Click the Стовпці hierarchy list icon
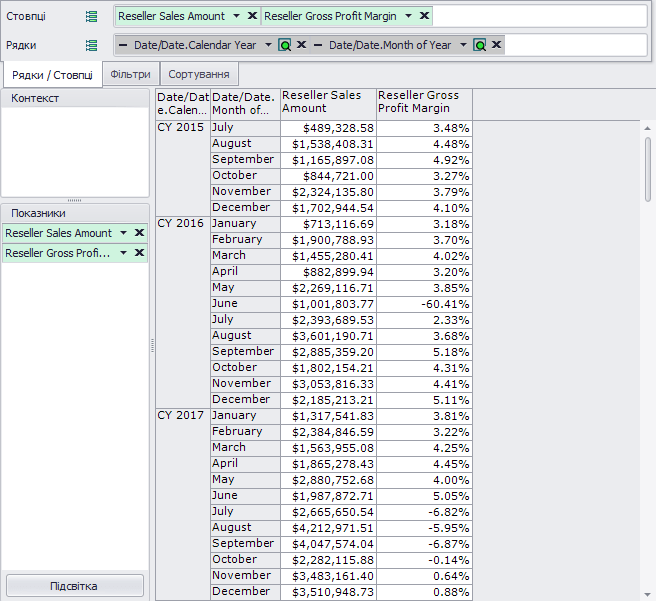Screen dimensions: 656x601 [91, 16]
